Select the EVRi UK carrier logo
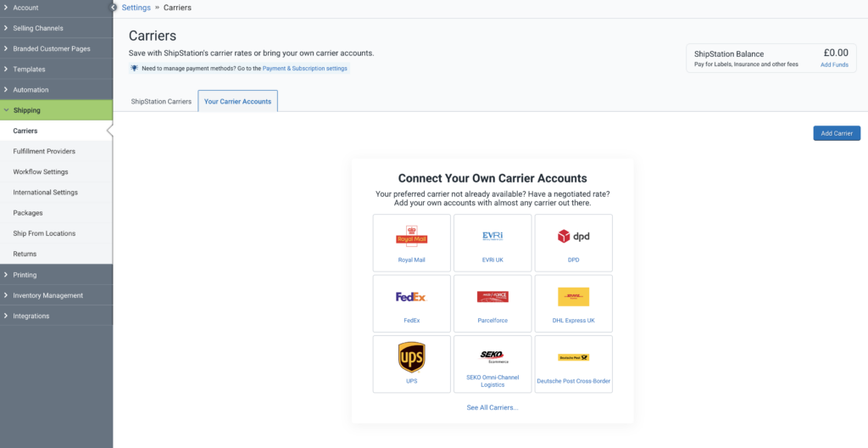The width and height of the screenshot is (868, 448). pyautogui.click(x=492, y=236)
